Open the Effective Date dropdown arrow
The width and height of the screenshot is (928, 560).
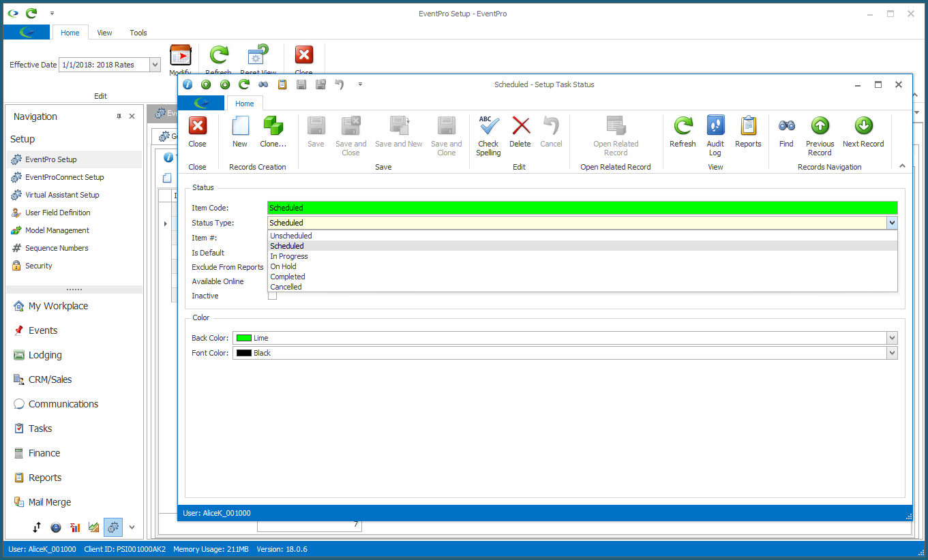click(155, 65)
